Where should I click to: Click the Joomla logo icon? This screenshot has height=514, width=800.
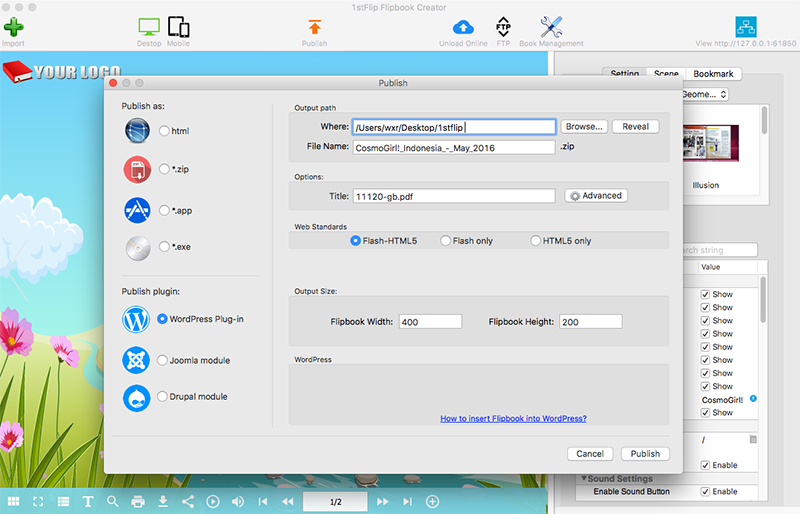click(136, 360)
